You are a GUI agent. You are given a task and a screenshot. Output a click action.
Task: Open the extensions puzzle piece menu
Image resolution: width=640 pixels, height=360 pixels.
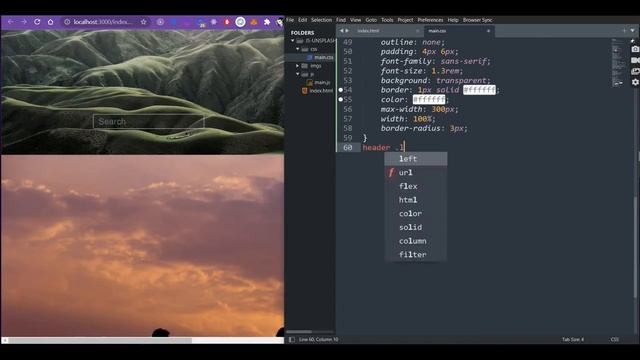pyautogui.click(x=267, y=22)
